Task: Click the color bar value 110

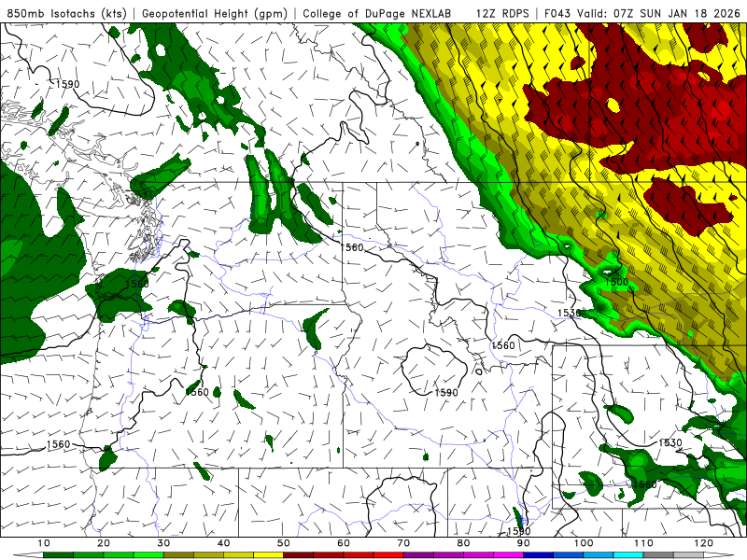Action: [643, 543]
